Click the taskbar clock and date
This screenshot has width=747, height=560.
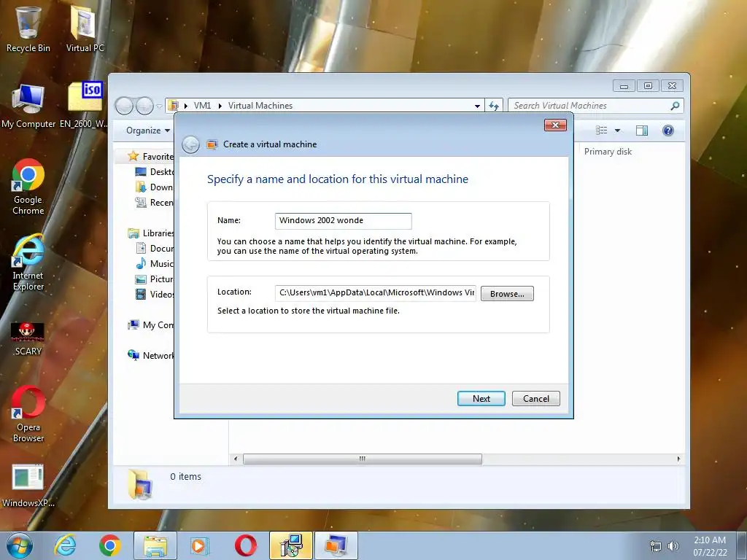pyautogui.click(x=710, y=546)
